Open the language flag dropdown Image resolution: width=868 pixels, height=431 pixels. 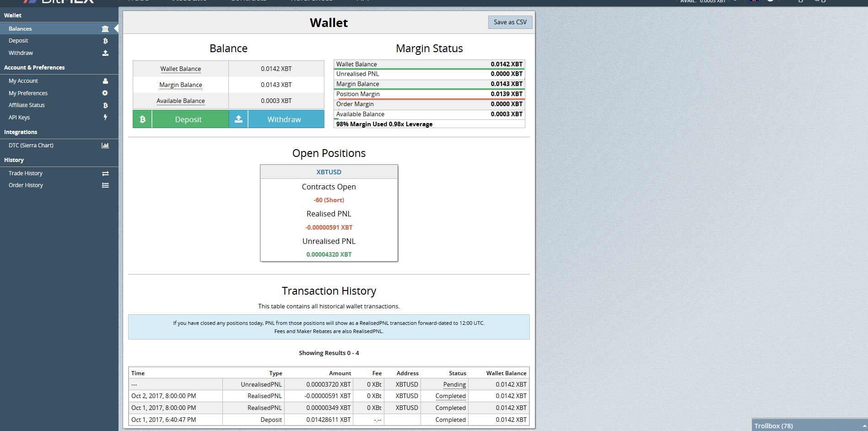[x=754, y=1]
